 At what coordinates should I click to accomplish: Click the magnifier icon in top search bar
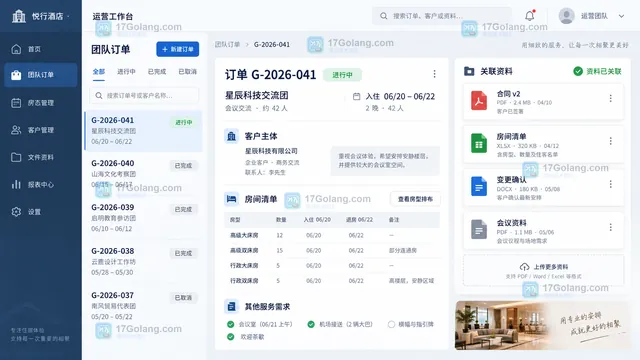383,16
